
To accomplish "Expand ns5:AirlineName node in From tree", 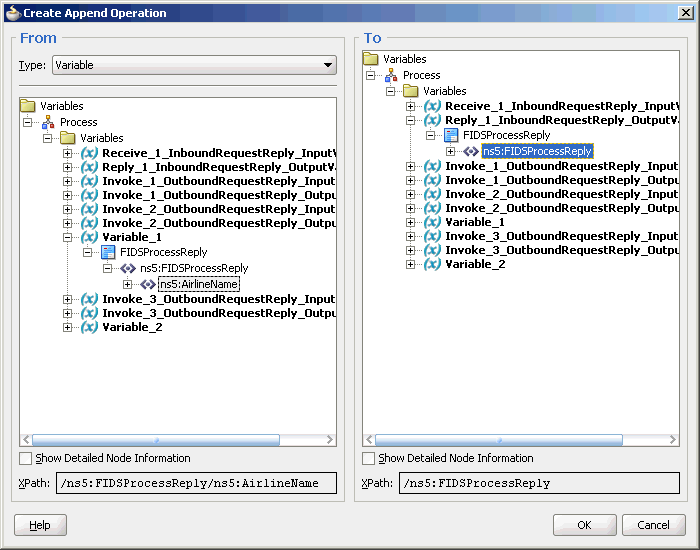I will (x=128, y=284).
